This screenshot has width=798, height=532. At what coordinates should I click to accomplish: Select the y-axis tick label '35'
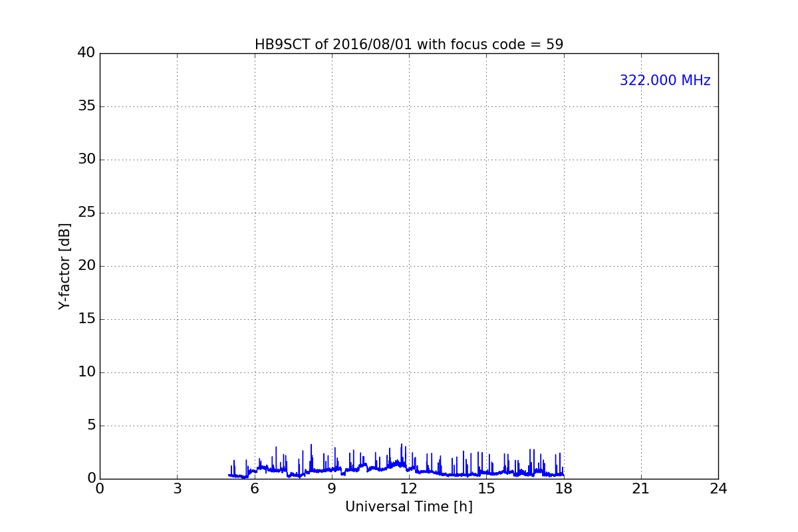pos(86,106)
